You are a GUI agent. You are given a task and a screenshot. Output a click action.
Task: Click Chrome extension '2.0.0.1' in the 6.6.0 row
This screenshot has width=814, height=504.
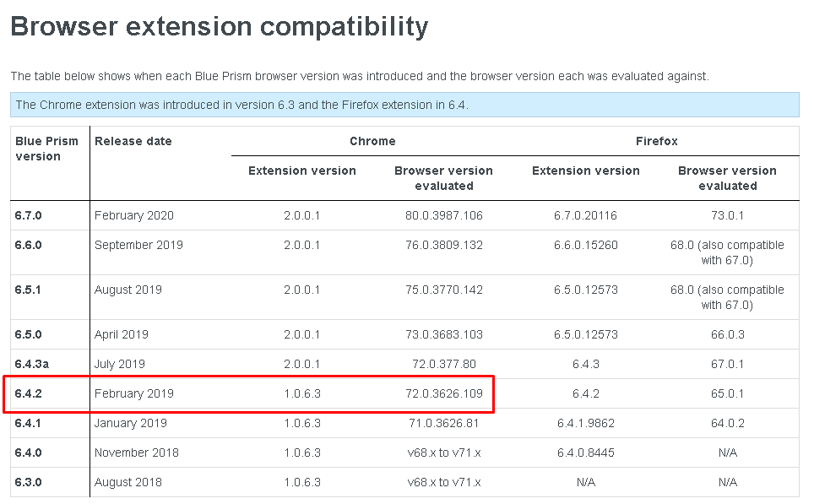(x=302, y=245)
